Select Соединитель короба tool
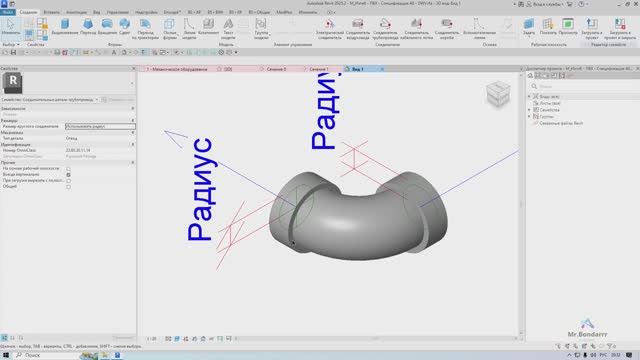This screenshot has width=640, height=360. (447, 29)
